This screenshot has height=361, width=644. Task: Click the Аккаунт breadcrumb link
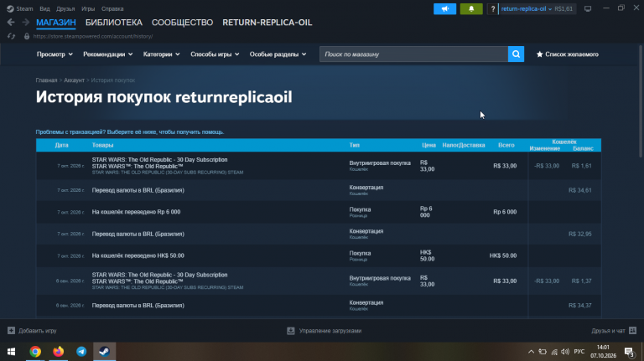tap(74, 80)
